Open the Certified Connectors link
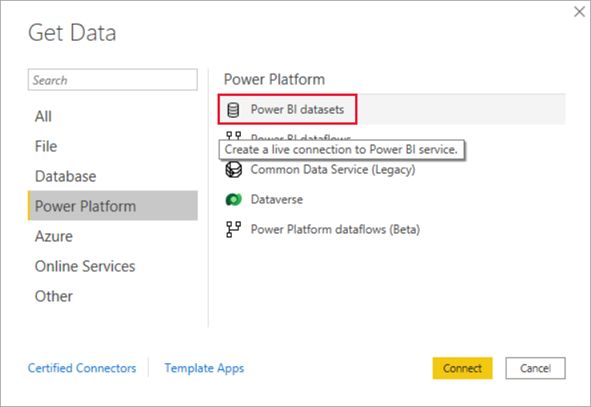The height and width of the screenshot is (407, 591). click(x=82, y=368)
